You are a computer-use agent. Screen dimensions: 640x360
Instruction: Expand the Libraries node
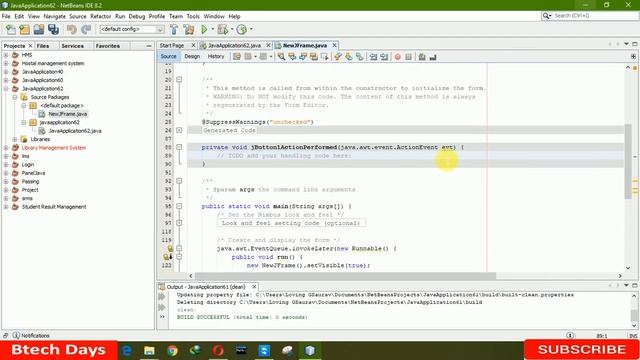15,139
